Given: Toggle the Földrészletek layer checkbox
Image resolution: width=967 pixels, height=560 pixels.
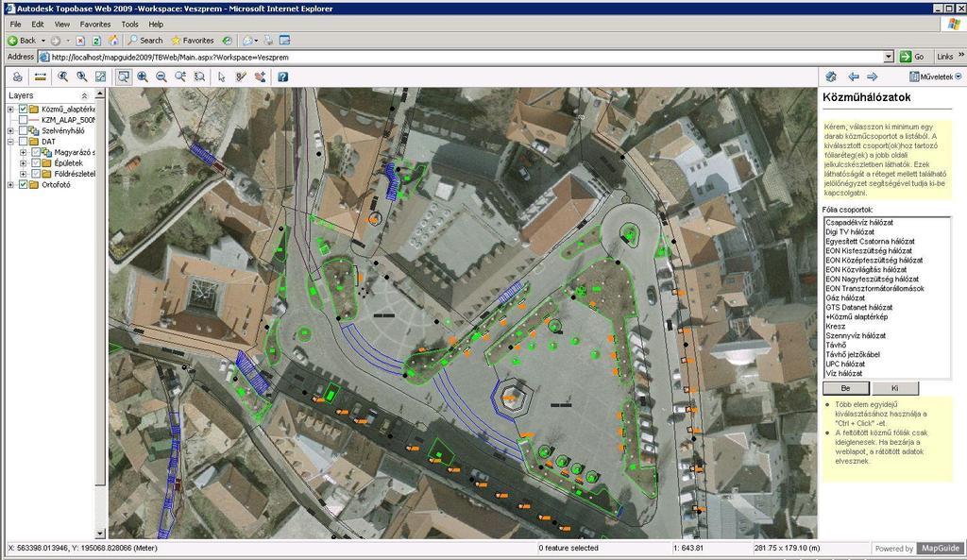Looking at the screenshot, I should (36, 174).
